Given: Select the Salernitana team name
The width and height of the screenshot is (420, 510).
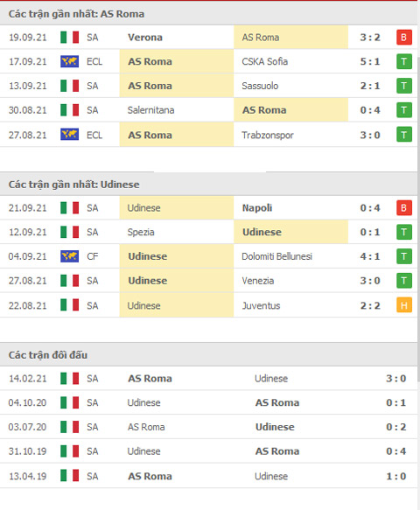Looking at the screenshot, I should coord(151,110).
